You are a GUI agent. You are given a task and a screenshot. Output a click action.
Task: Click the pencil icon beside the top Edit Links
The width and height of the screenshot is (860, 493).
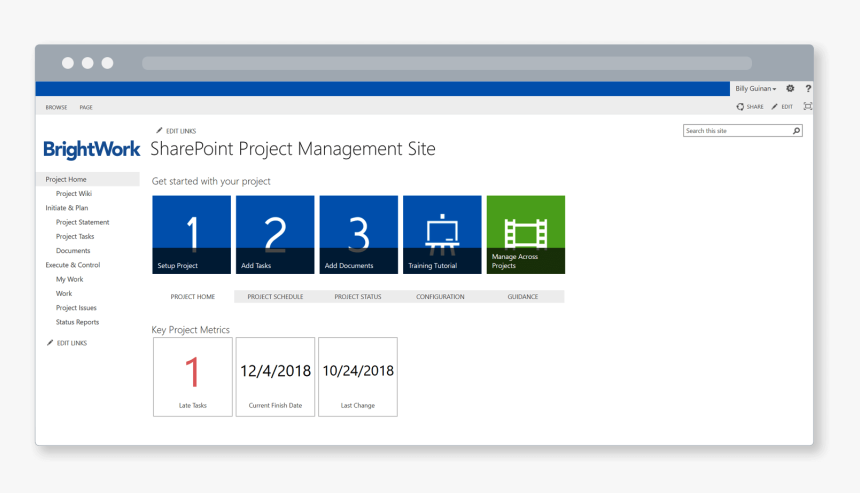159,131
